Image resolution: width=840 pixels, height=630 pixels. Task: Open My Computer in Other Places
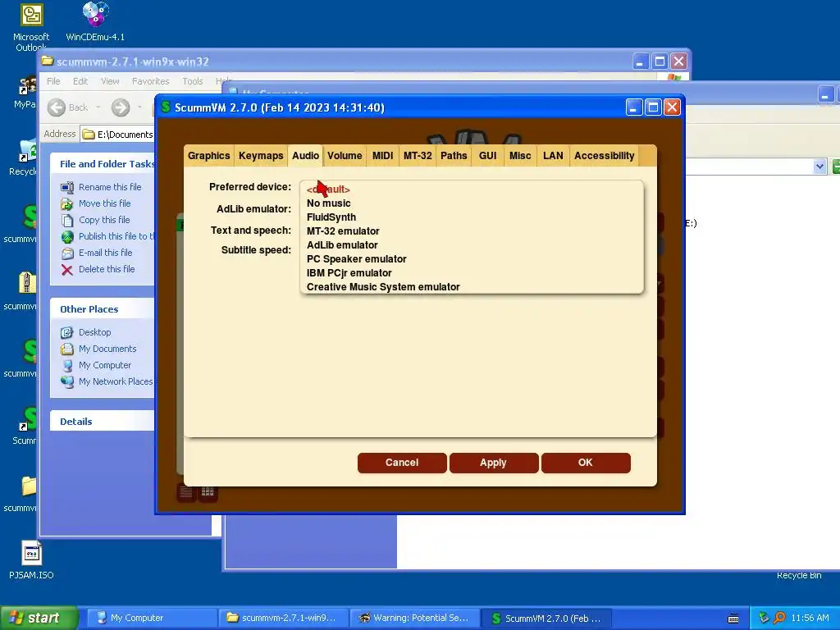pos(104,365)
